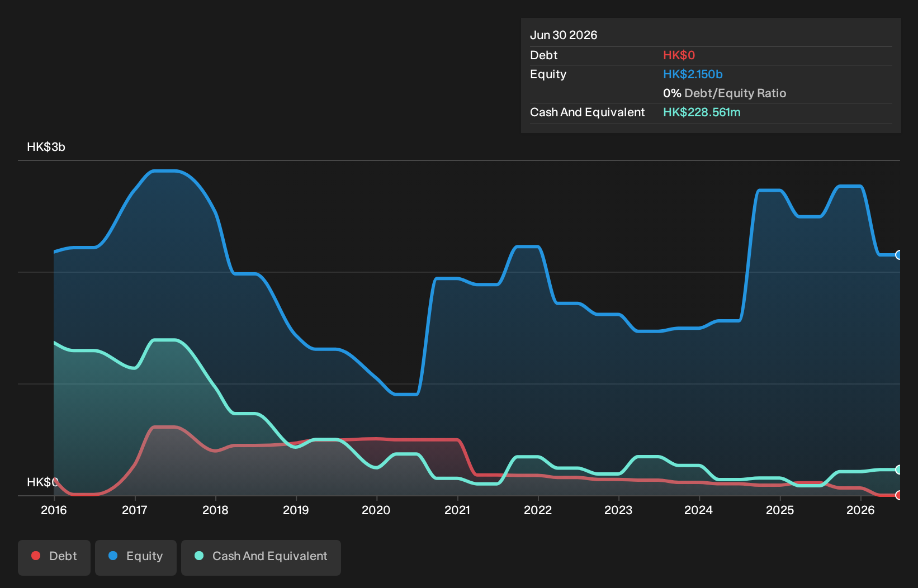This screenshot has width=918, height=588.
Task: Click the HK$228.561m cash value in tooltip
Action: (702, 112)
